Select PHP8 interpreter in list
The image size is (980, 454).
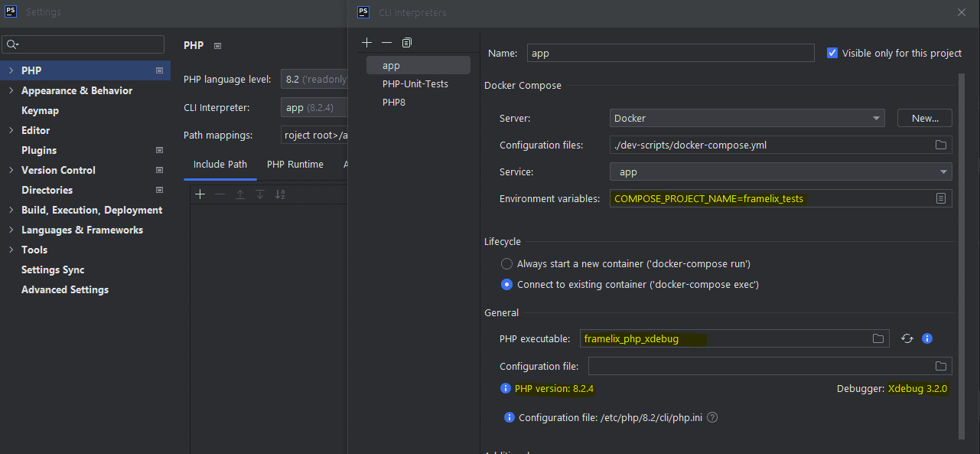394,102
